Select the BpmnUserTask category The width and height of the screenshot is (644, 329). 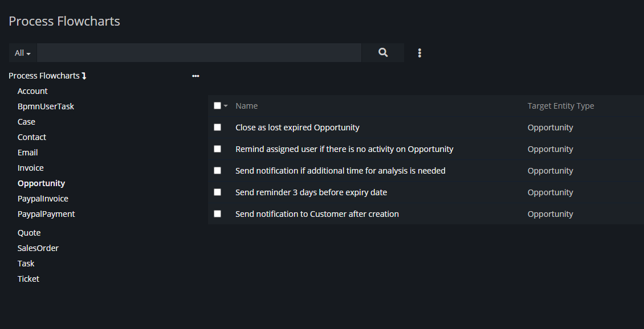click(x=46, y=106)
